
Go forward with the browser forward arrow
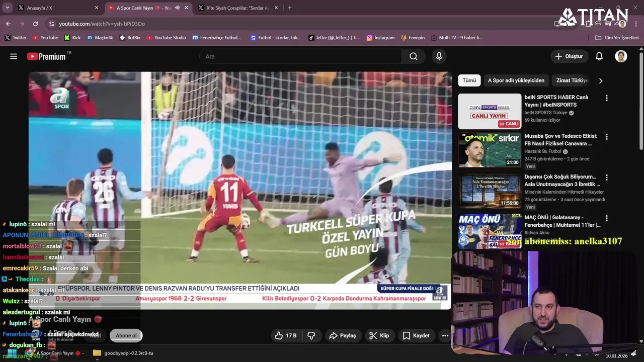[22, 24]
